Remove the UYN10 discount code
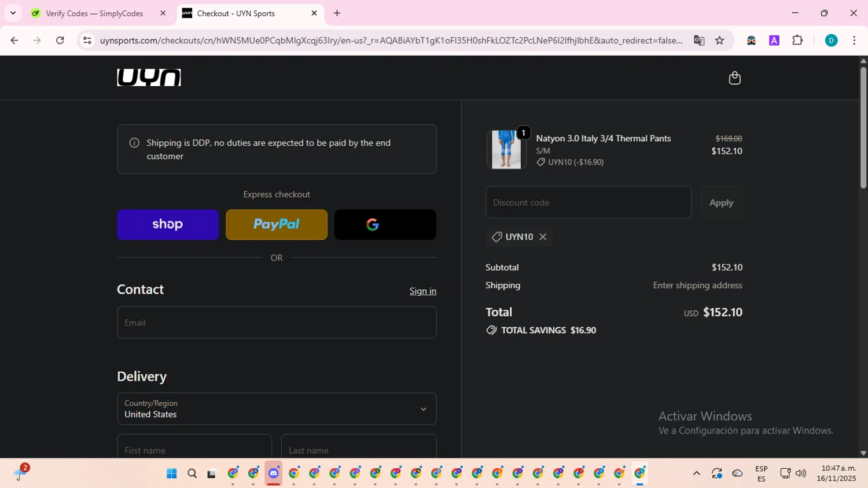This screenshot has height=488, width=868. (x=543, y=237)
